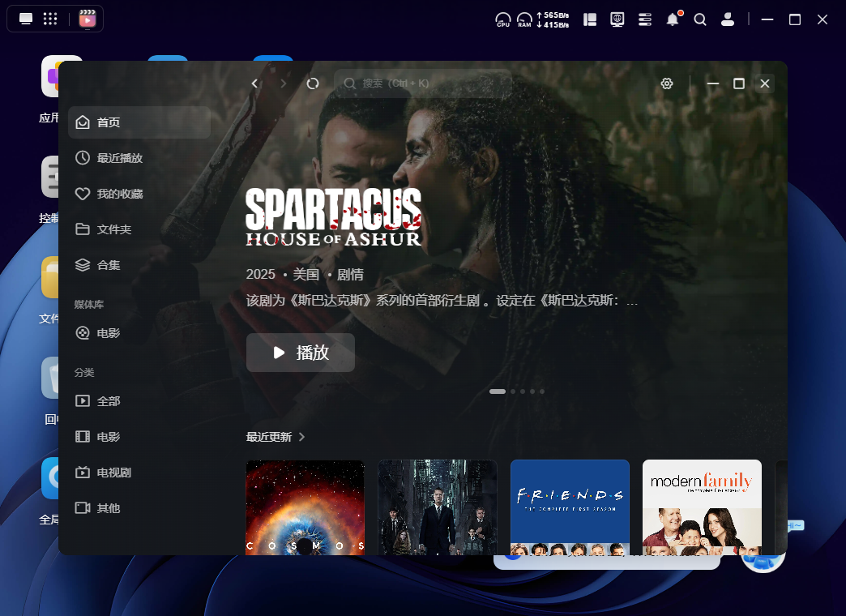Open the Cosmos poster thumbnail

pos(305,507)
